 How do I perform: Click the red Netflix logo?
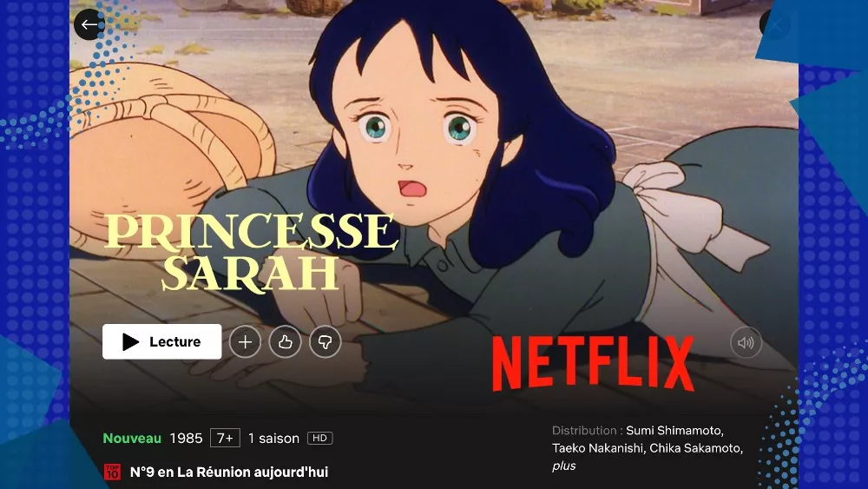coord(593,363)
